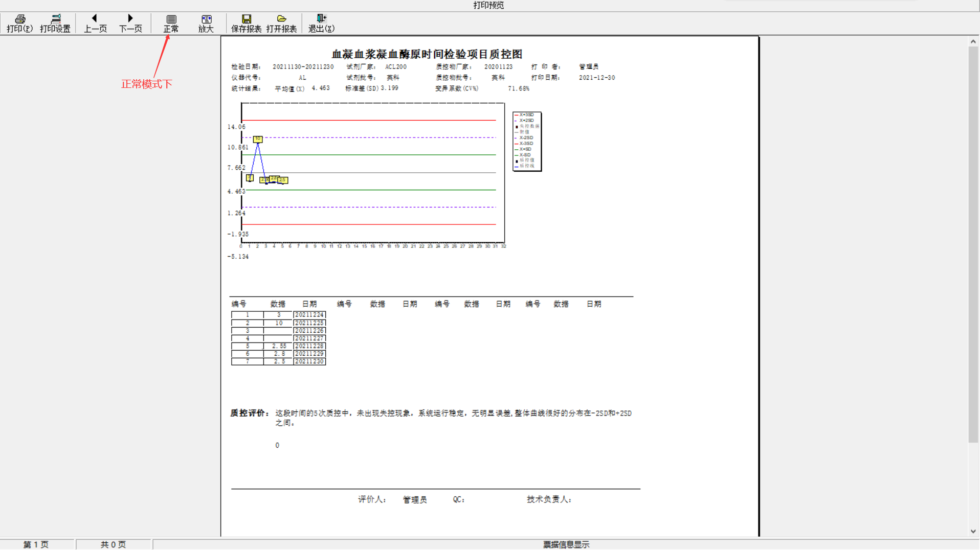Click the date cell 20211228

click(x=309, y=346)
